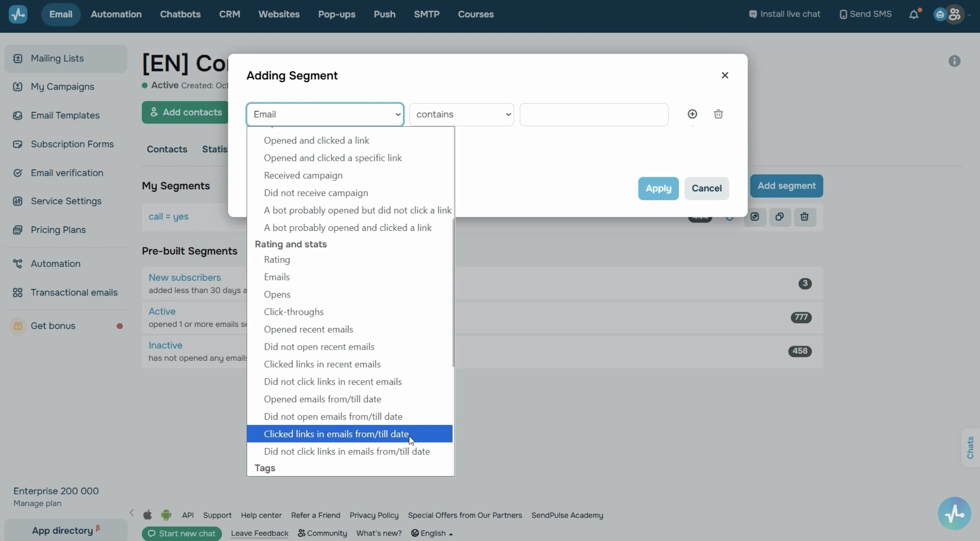This screenshot has height=541, width=980.
Task: Click the Service Settings sidebar icon
Action: click(18, 201)
